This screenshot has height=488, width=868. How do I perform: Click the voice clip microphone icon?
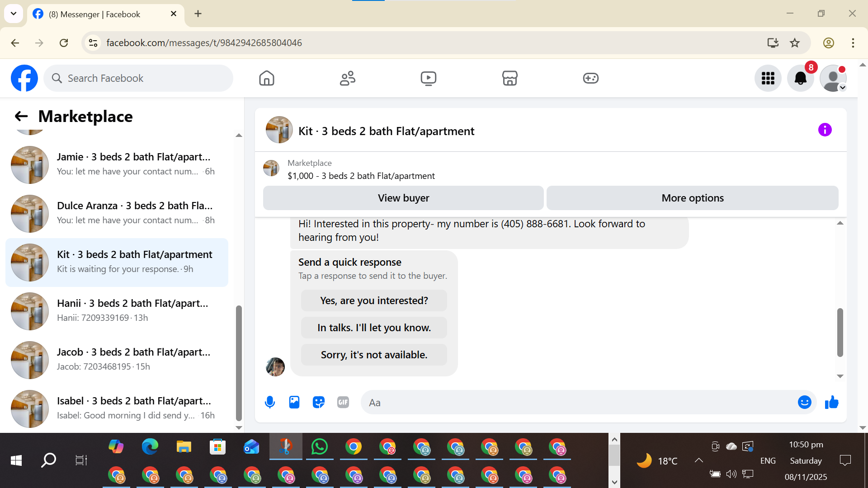coord(270,402)
